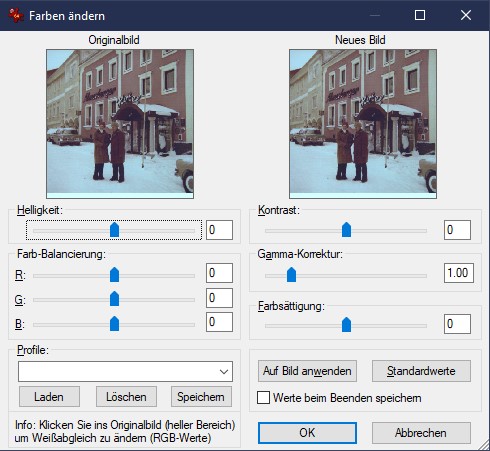Image resolution: width=490 pixels, height=451 pixels.
Task: Click Auf Bild anwenden button
Action: tap(307, 371)
